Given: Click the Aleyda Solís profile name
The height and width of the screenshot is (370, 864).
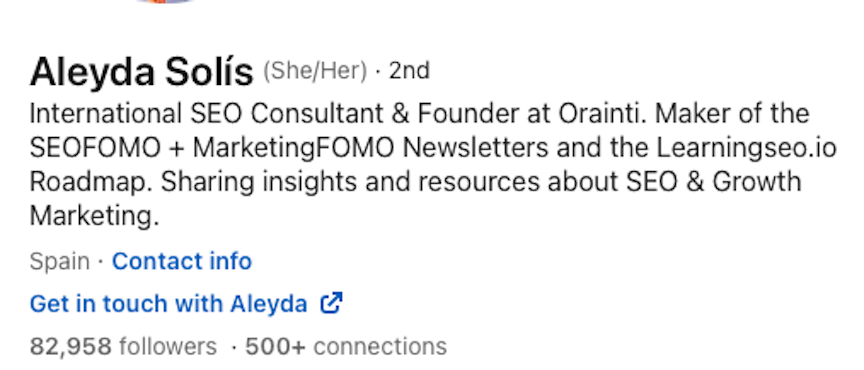Looking at the screenshot, I should tap(141, 72).
